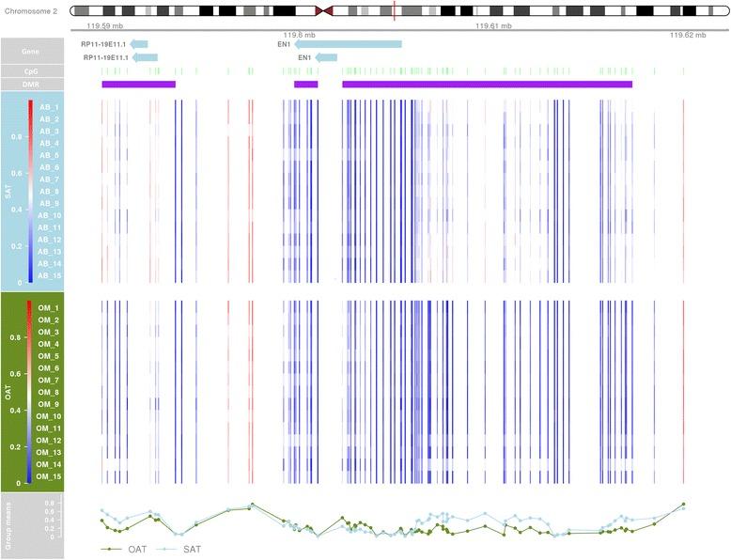The image size is (731, 560).
Task: Select sample label AB_15
Action: (x=50, y=275)
